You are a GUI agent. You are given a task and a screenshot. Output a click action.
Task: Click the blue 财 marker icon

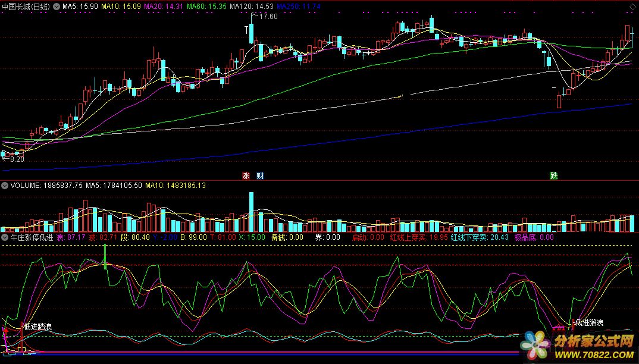click(x=260, y=175)
